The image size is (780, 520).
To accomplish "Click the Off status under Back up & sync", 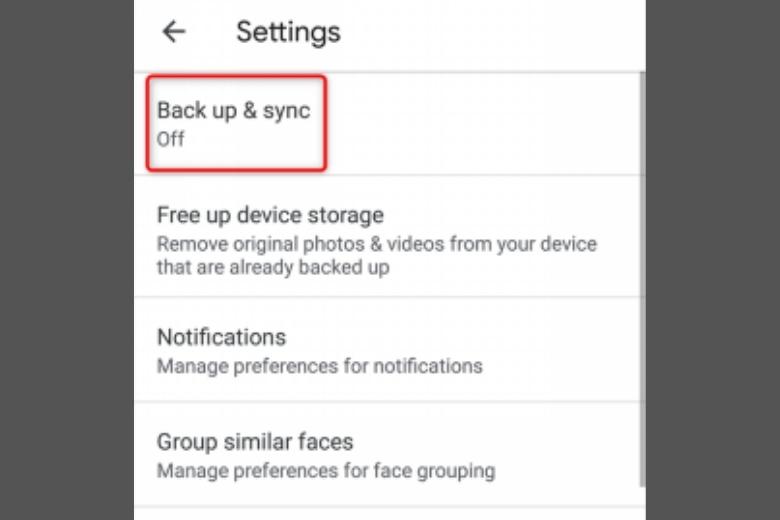I will tap(170, 139).
